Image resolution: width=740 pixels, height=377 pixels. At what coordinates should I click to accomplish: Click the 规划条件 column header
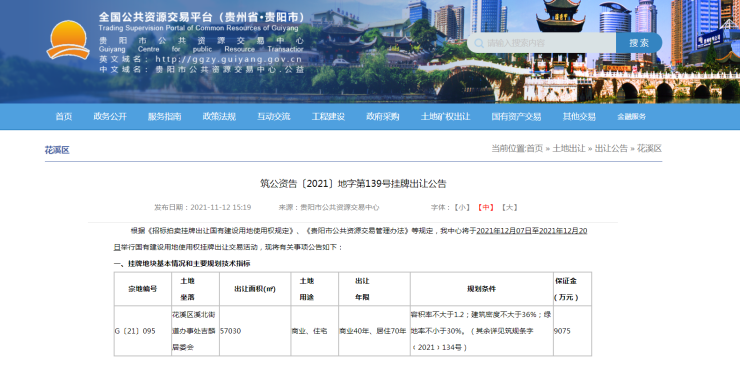tap(481, 289)
